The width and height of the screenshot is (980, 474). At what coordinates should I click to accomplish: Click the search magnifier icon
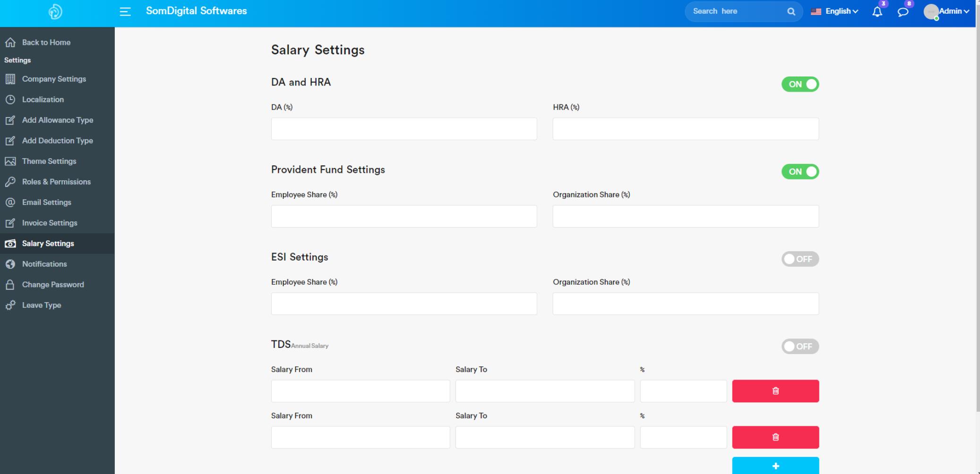click(x=791, y=12)
